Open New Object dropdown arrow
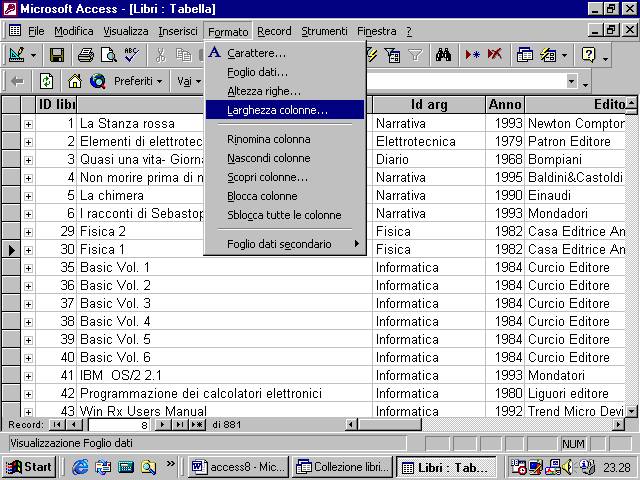 (x=564, y=56)
